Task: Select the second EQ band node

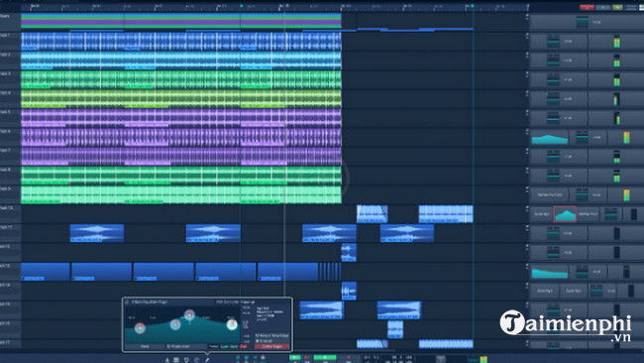Action: 175,324
